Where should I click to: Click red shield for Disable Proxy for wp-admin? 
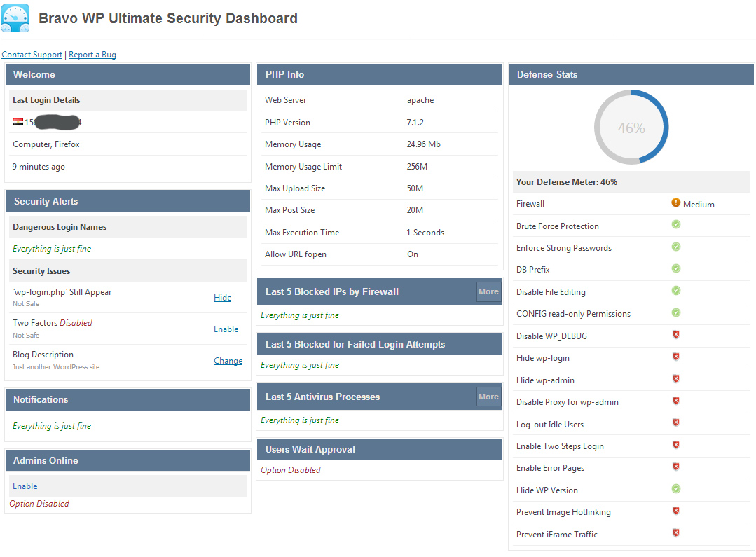click(676, 401)
